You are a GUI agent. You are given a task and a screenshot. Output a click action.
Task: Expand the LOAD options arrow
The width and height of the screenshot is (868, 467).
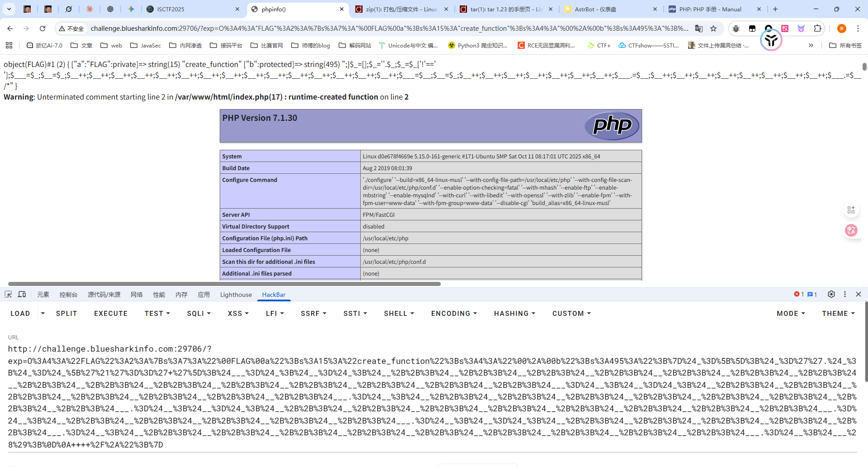click(43, 314)
